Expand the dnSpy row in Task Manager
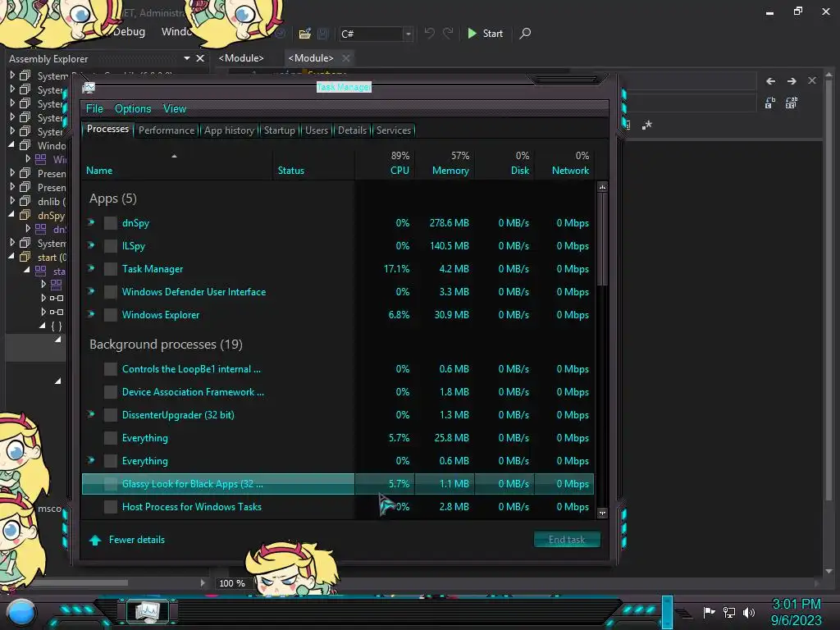840x630 pixels. click(x=92, y=221)
